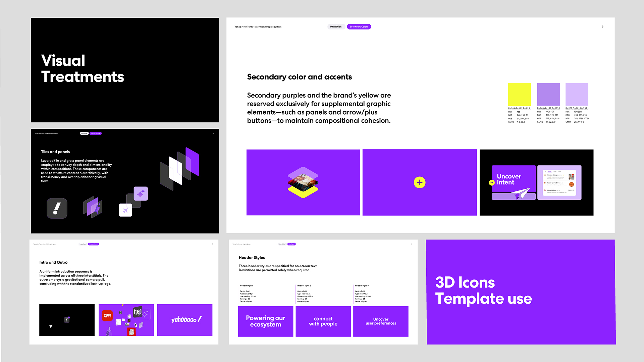Click the purple sparkle tile icon
The image size is (644, 362).
(x=141, y=193)
